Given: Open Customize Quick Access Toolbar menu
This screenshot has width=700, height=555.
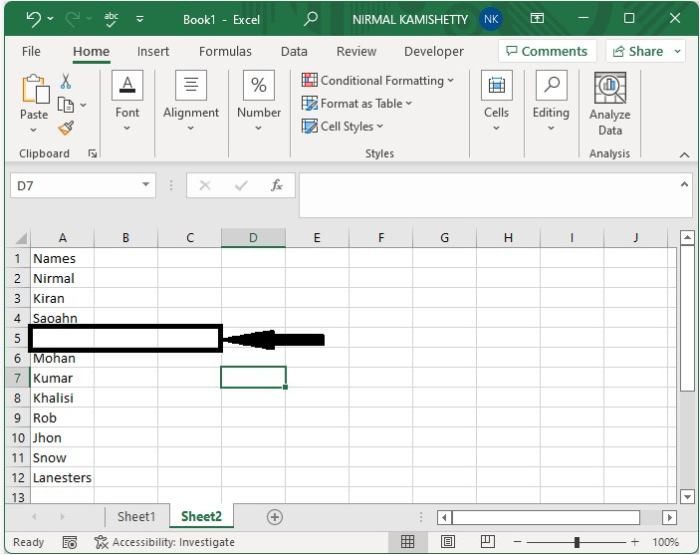Looking at the screenshot, I should click(x=140, y=19).
